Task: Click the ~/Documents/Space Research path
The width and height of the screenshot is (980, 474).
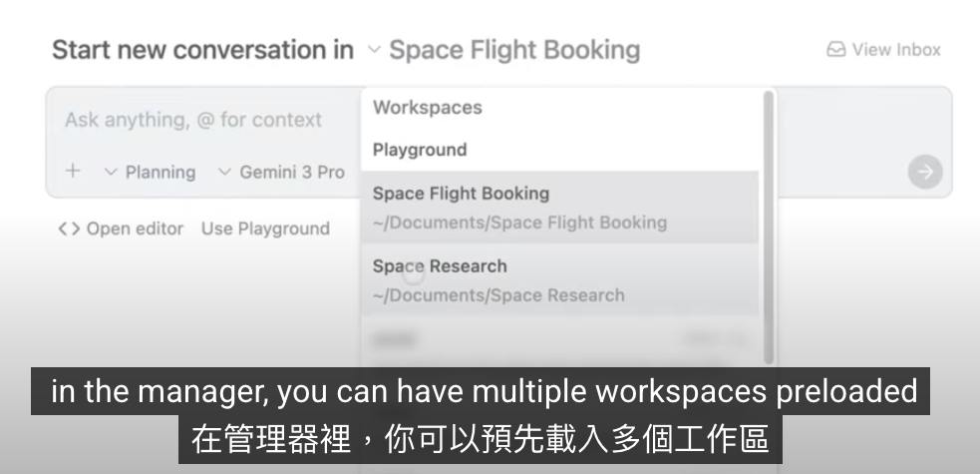Action: pyautogui.click(x=498, y=295)
